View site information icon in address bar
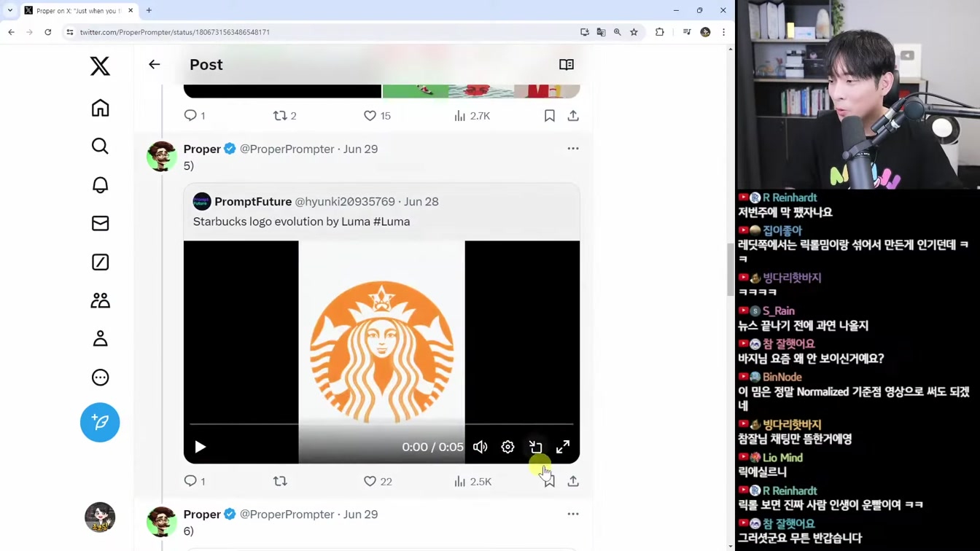 tap(70, 32)
